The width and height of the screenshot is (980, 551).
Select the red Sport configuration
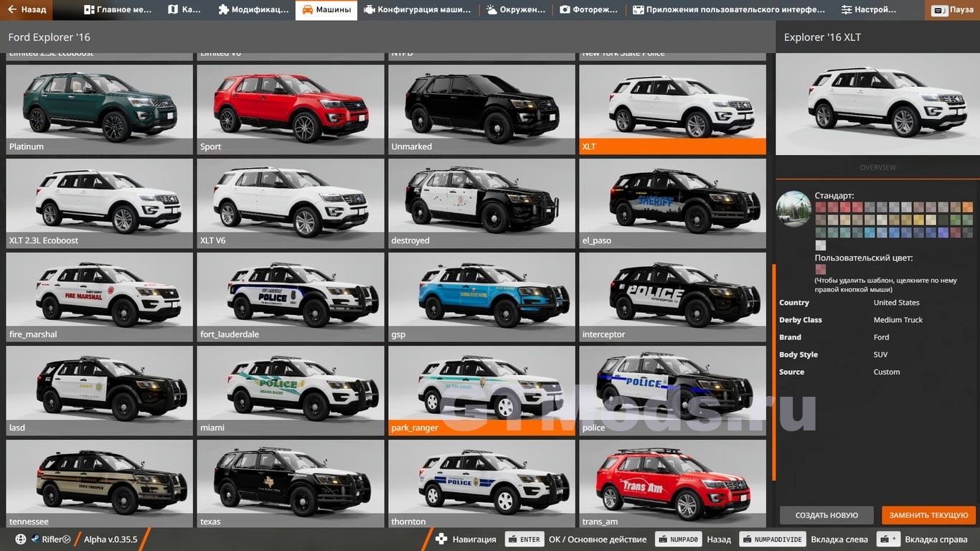(291, 110)
